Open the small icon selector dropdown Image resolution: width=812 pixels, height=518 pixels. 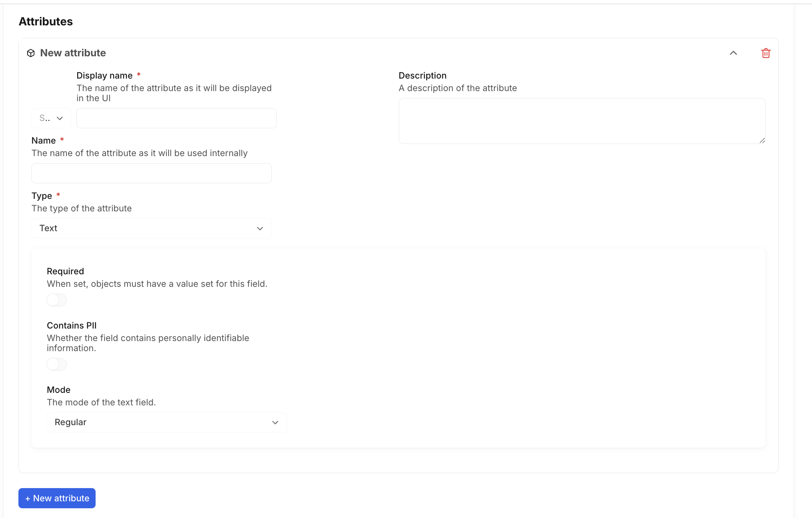(51, 118)
